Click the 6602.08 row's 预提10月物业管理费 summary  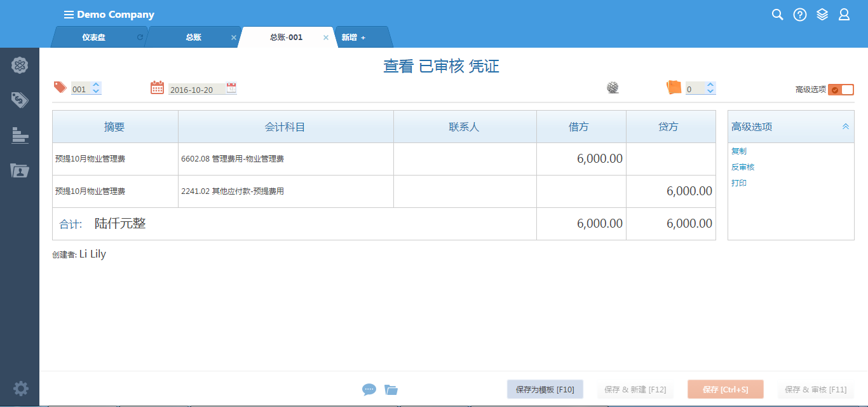point(90,159)
